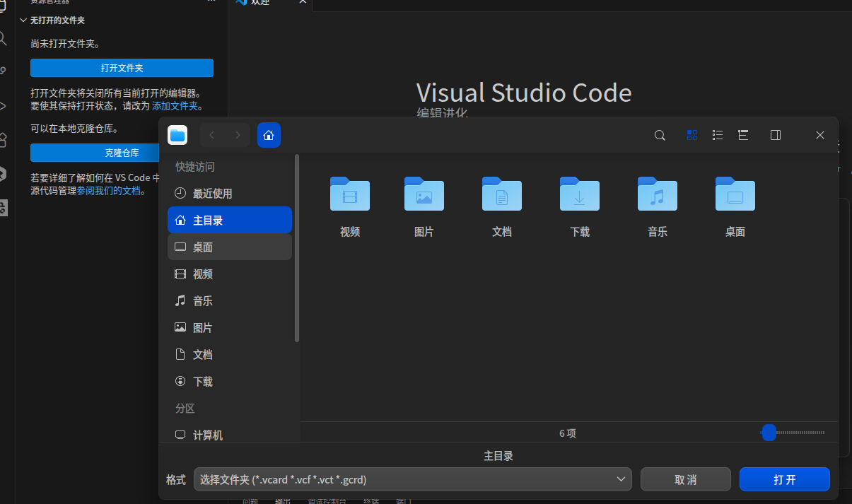Click the 取消 button
The image size is (852, 504).
(x=686, y=479)
